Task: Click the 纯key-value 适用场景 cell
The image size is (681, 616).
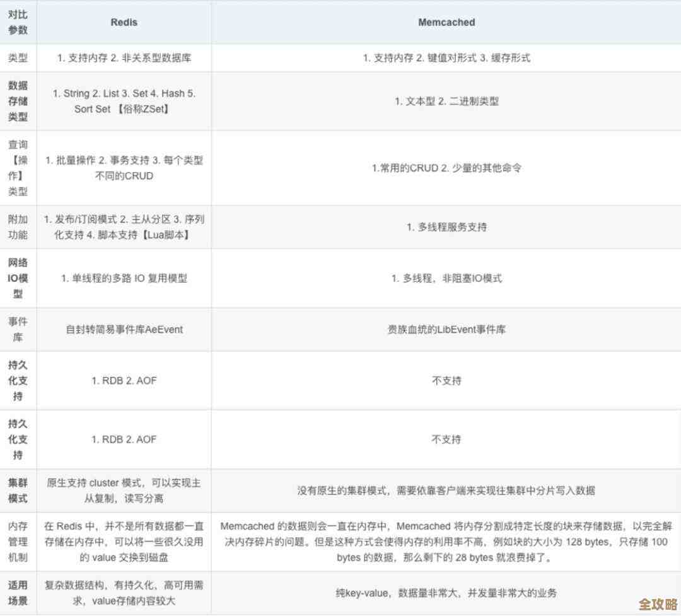Action: [x=446, y=592]
